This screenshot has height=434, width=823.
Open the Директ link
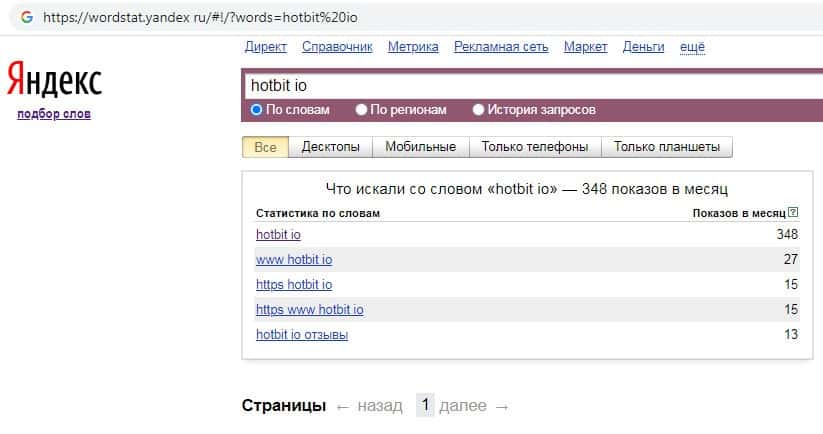pos(265,47)
